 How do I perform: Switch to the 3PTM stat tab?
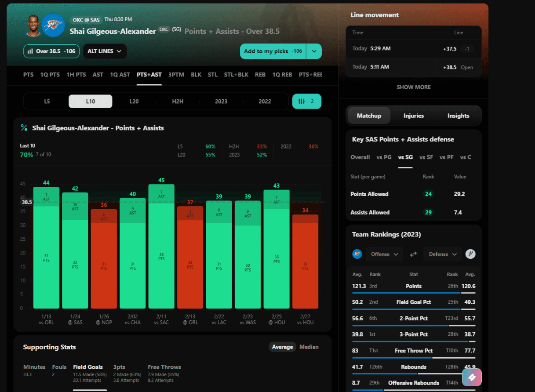pos(176,75)
